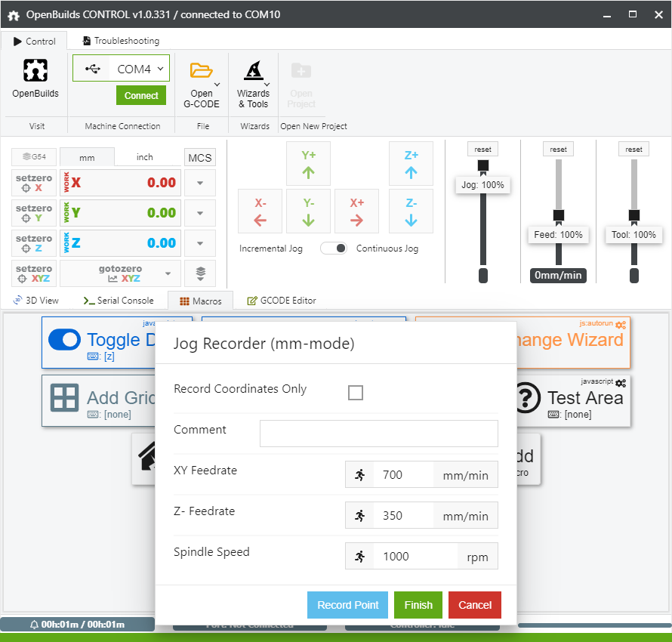This screenshot has height=642, width=672.
Task: Click the G54 coordinate system icon
Action: click(x=34, y=157)
